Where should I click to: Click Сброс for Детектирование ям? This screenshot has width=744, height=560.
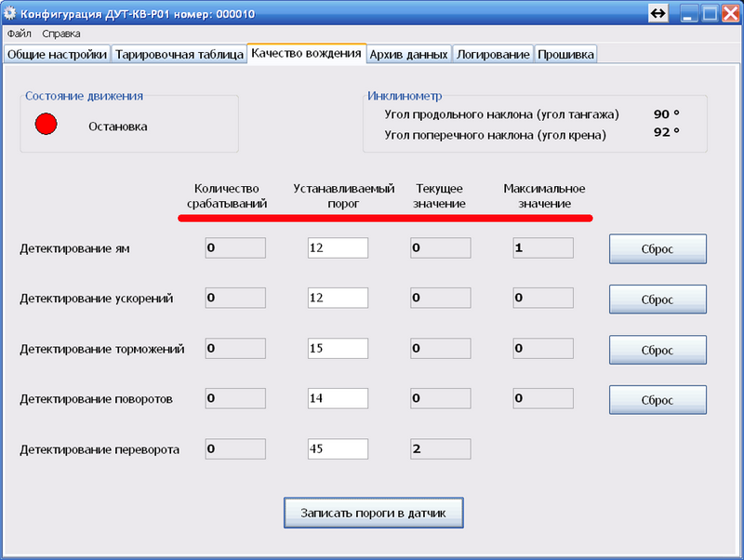click(x=658, y=248)
